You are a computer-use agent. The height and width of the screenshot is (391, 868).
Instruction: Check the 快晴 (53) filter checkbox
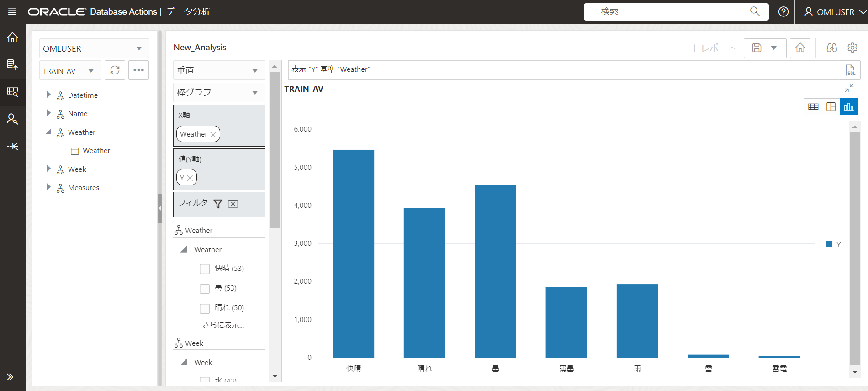point(205,269)
